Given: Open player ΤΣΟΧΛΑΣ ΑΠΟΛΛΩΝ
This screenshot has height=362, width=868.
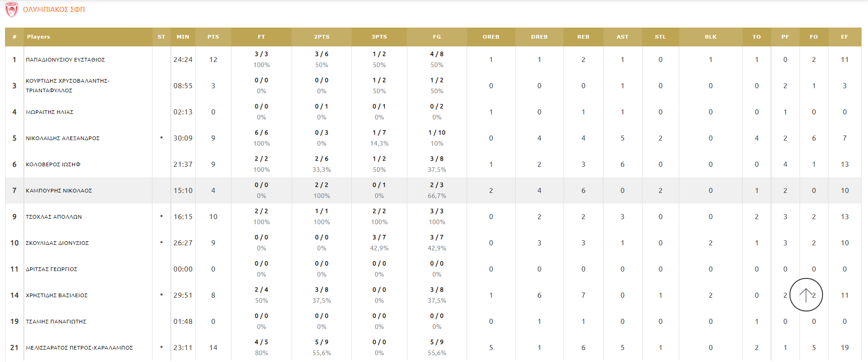Looking at the screenshot, I should 54,217.
